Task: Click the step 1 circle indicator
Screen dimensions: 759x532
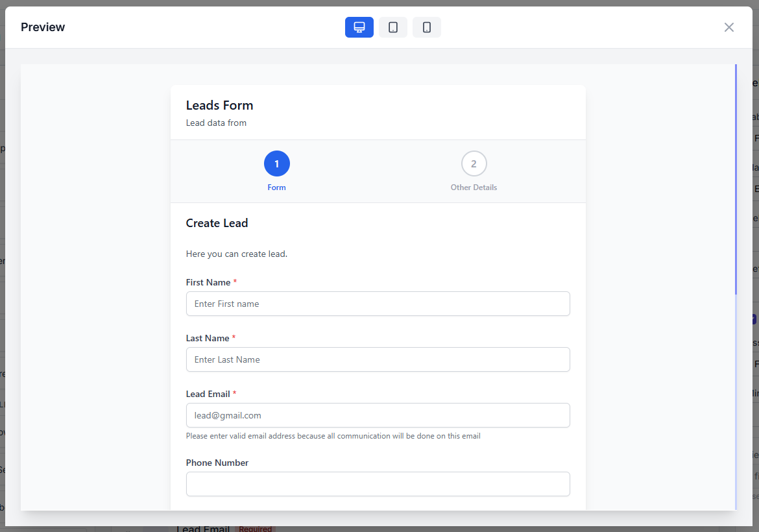Action: (276, 163)
